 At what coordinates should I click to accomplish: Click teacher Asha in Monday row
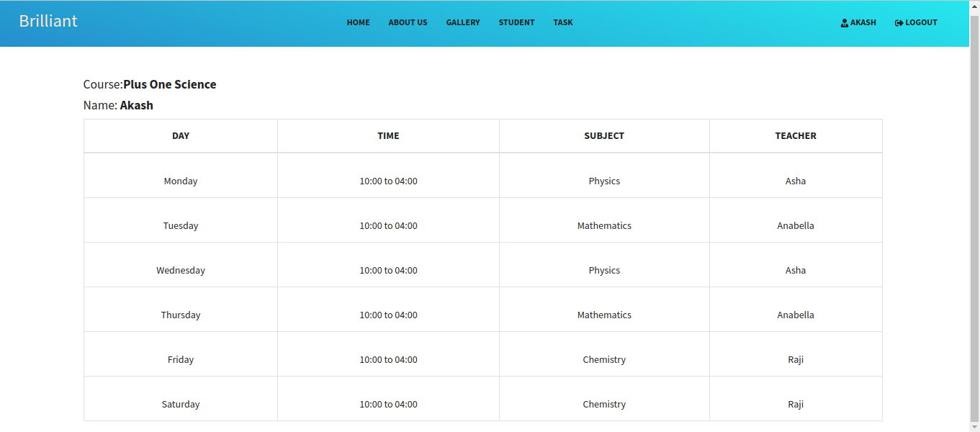pos(796,181)
